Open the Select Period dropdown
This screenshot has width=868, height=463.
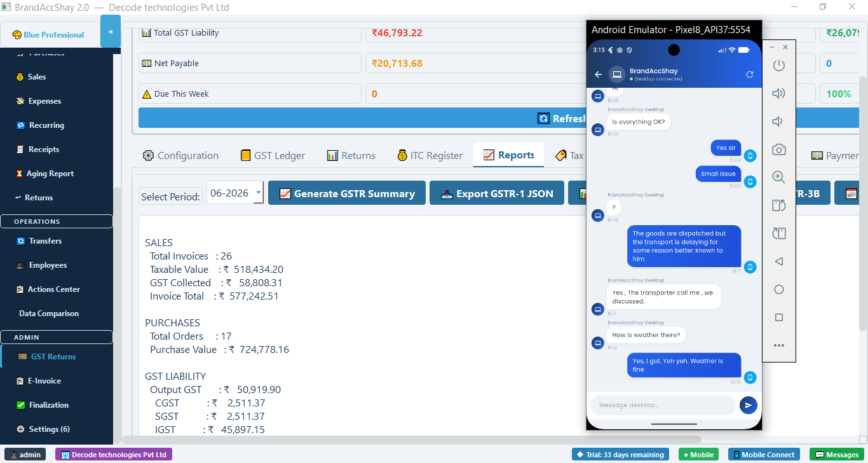coord(235,193)
